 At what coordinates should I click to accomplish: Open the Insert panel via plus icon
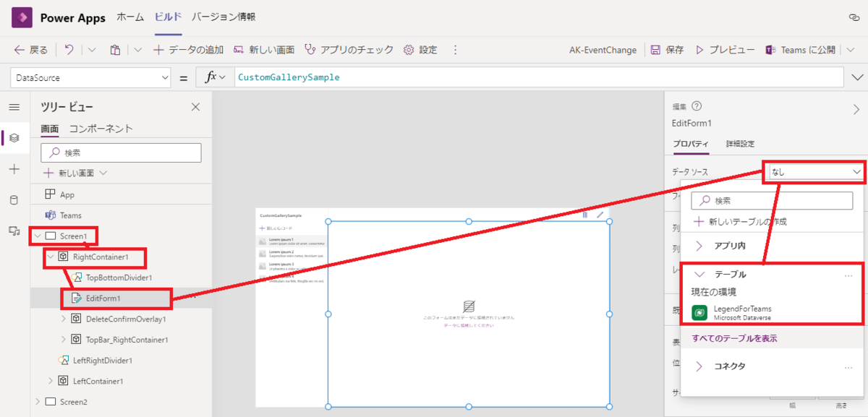[14, 169]
